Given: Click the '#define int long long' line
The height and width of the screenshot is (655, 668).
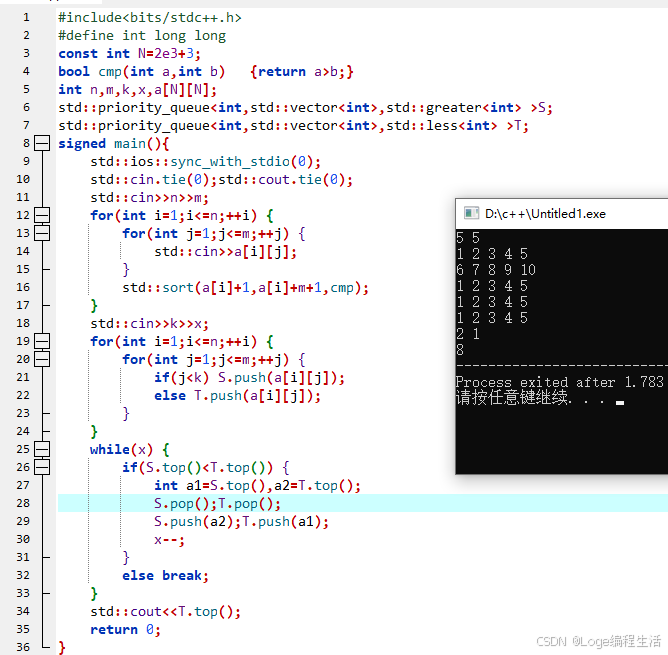Looking at the screenshot, I should coord(142,36).
